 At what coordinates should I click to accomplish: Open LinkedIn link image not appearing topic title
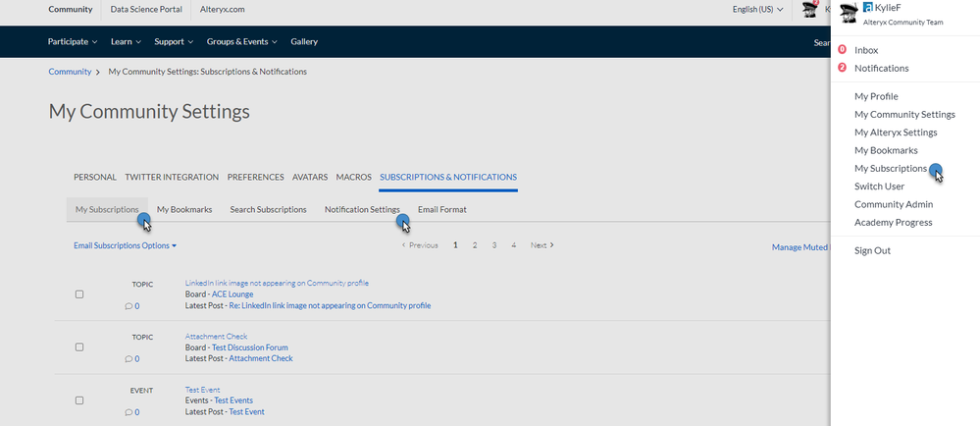pos(277,283)
